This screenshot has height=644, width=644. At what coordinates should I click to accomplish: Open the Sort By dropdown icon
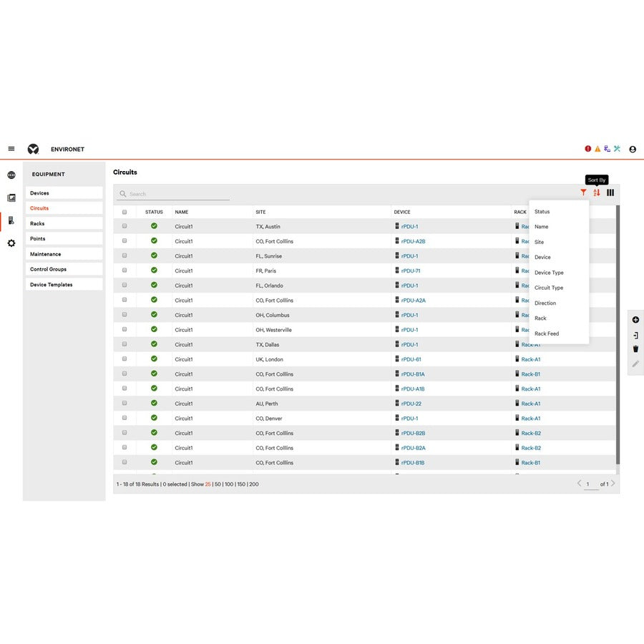tap(597, 192)
